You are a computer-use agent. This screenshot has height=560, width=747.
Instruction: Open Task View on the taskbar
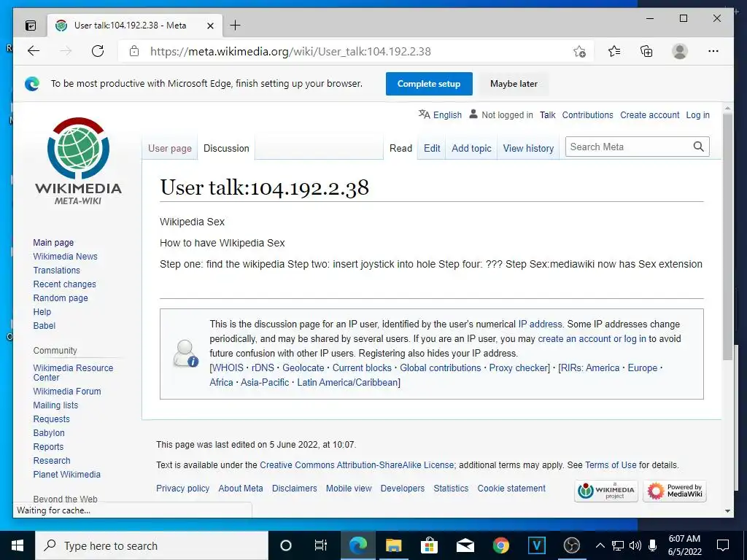tap(321, 545)
